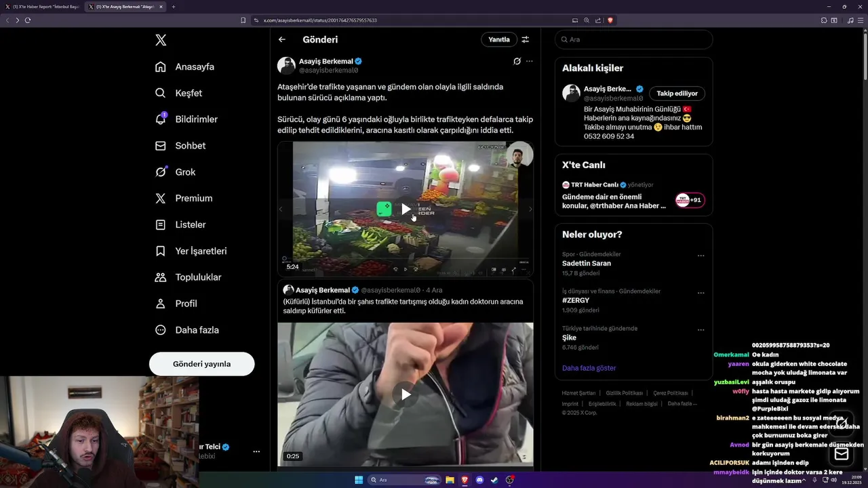Click the +91 listeners avatar badge
The height and width of the screenshot is (488, 868).
(690, 200)
